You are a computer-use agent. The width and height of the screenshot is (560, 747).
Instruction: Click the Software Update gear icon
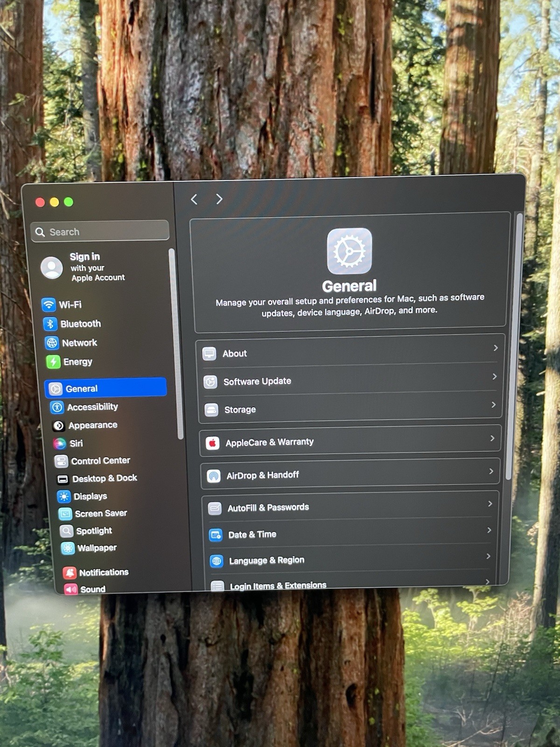click(210, 382)
